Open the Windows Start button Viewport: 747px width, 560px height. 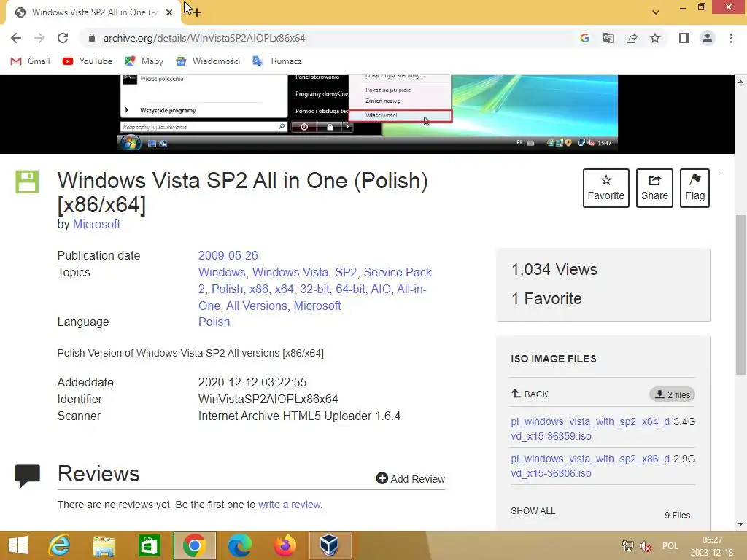tap(18, 545)
